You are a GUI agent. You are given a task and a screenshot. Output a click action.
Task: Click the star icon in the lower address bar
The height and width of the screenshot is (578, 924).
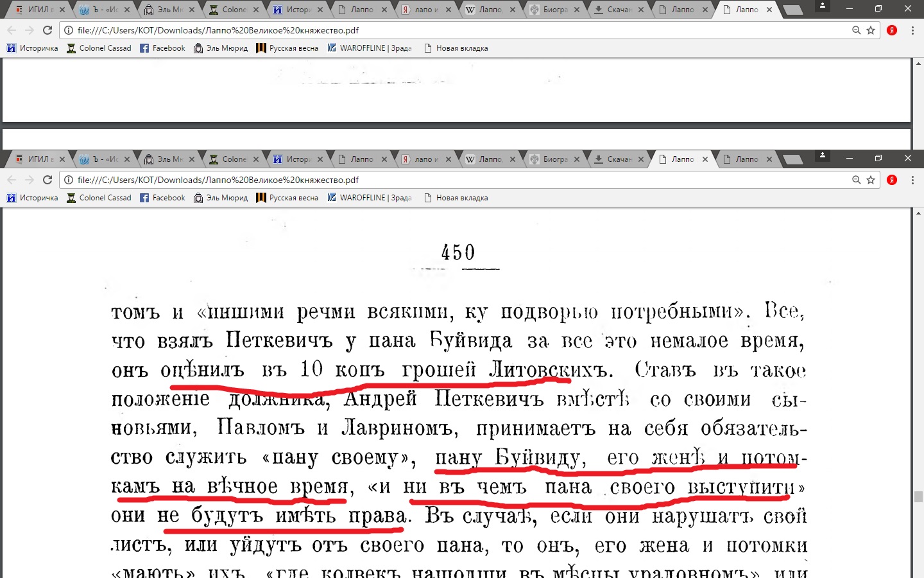(871, 180)
